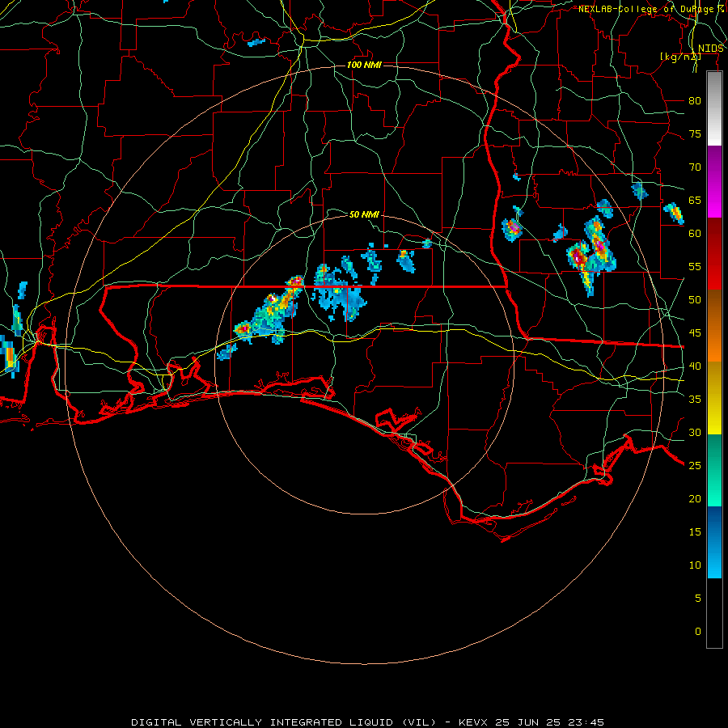Image resolution: width=728 pixels, height=728 pixels.
Task: Click the 50 NMI range ring label
Action: [x=364, y=214]
